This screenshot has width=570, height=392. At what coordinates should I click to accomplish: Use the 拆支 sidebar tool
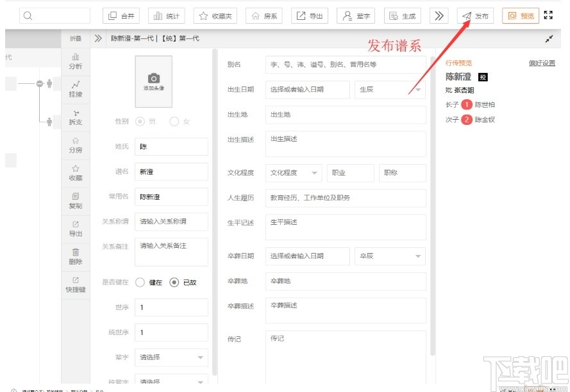(x=75, y=117)
